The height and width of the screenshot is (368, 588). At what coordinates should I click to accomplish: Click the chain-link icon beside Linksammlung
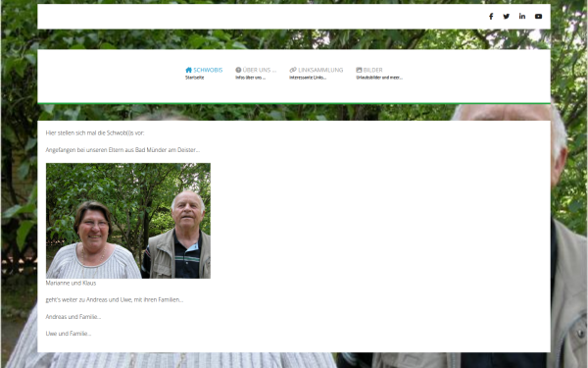293,70
